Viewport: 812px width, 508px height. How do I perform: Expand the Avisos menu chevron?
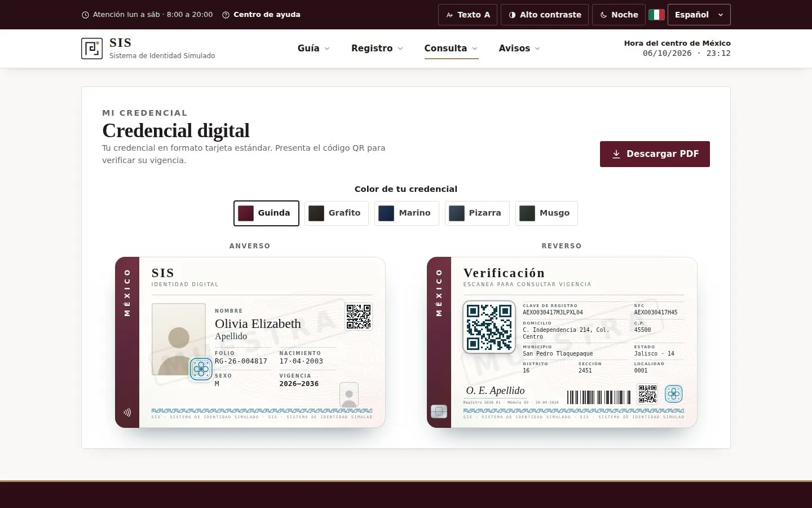537,49
